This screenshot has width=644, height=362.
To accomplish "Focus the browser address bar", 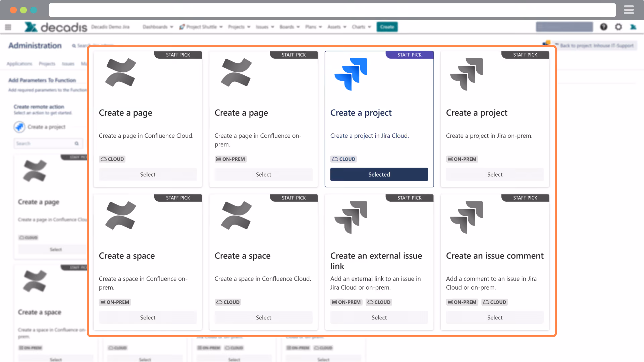I will click(x=332, y=10).
